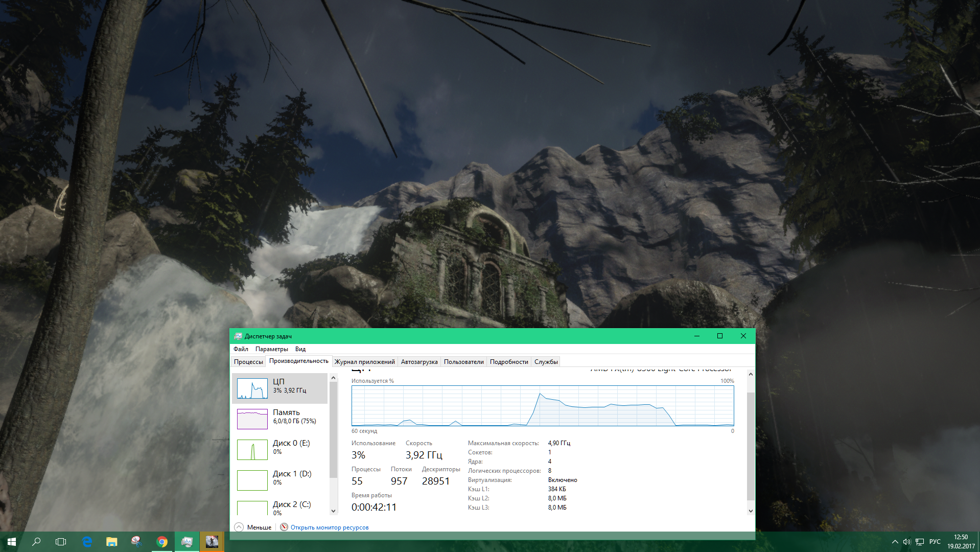Click the Кэш L3 value 8,0 МБ
Image resolution: width=980 pixels, height=552 pixels.
pos(557,508)
